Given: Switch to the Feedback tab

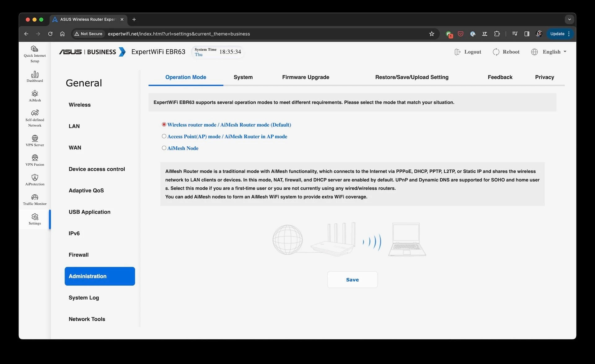Looking at the screenshot, I should (500, 77).
